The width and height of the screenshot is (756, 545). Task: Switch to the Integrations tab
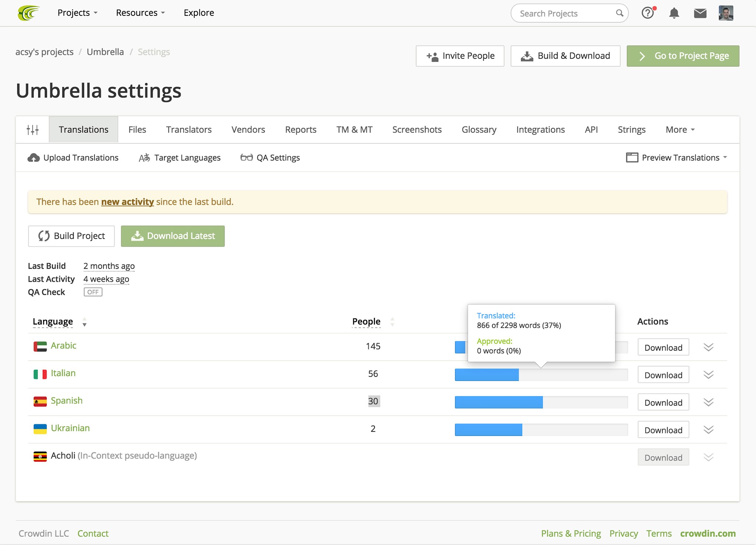(540, 130)
